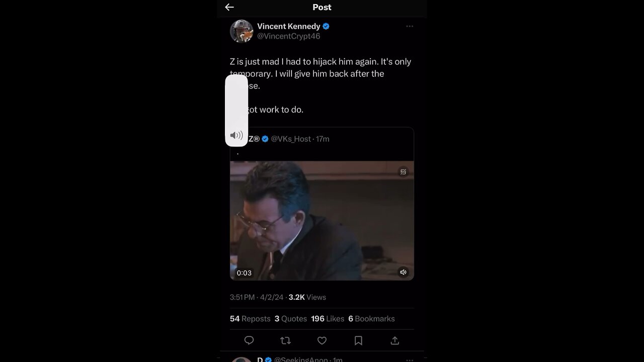The width and height of the screenshot is (644, 362).
Task: Open more menu on SeekingAnon's reply
Action: (410, 360)
